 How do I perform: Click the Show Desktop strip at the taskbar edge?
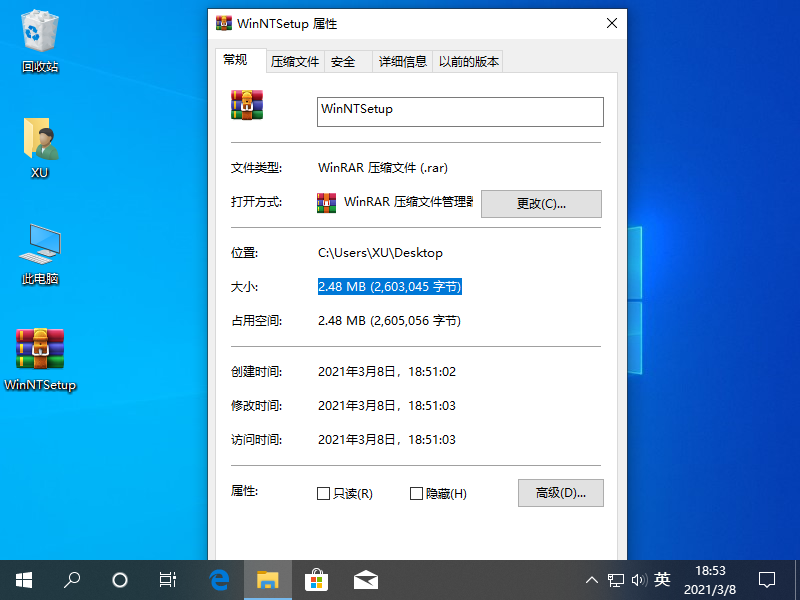[797, 580]
